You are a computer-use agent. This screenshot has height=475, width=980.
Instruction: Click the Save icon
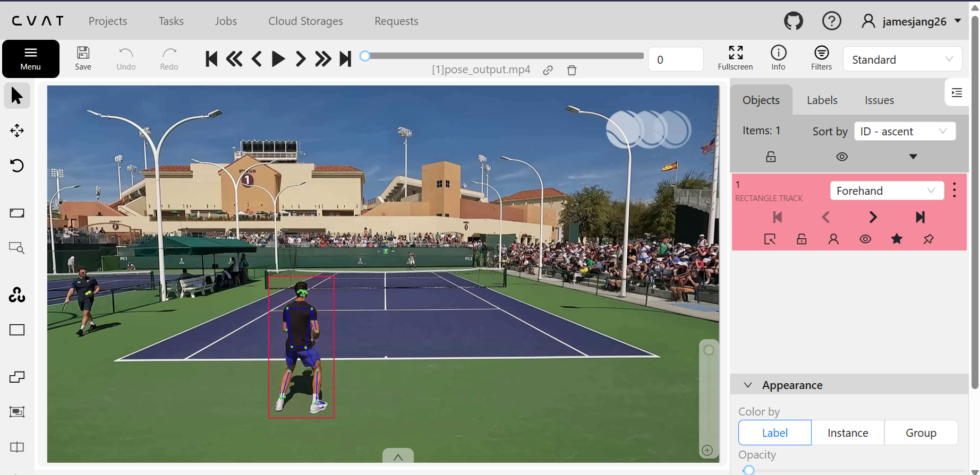tap(83, 58)
